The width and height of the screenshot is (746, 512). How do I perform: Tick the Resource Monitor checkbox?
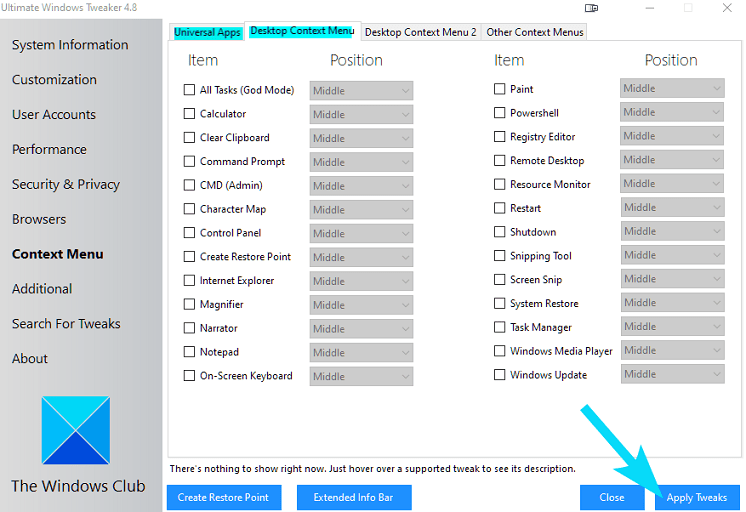[x=500, y=184]
